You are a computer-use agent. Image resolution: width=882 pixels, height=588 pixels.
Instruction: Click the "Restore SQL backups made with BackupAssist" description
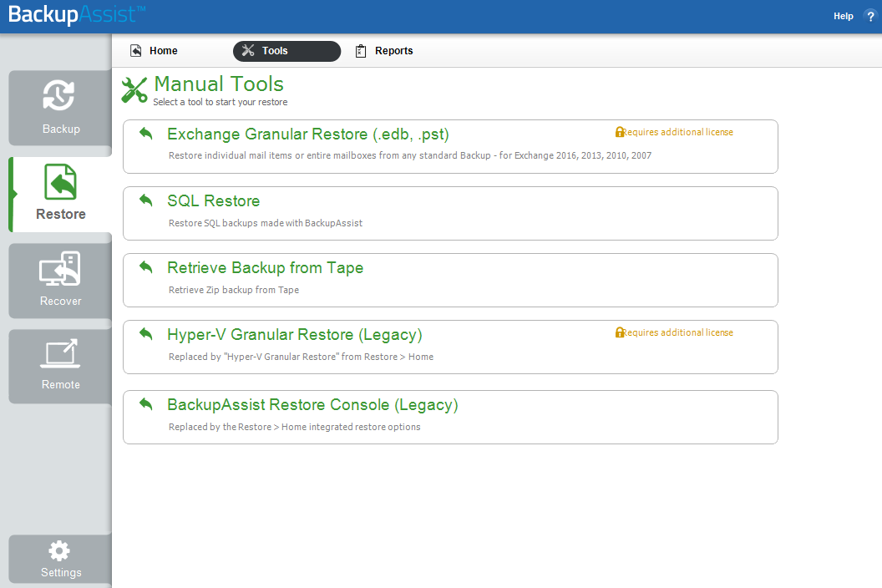[x=266, y=223]
